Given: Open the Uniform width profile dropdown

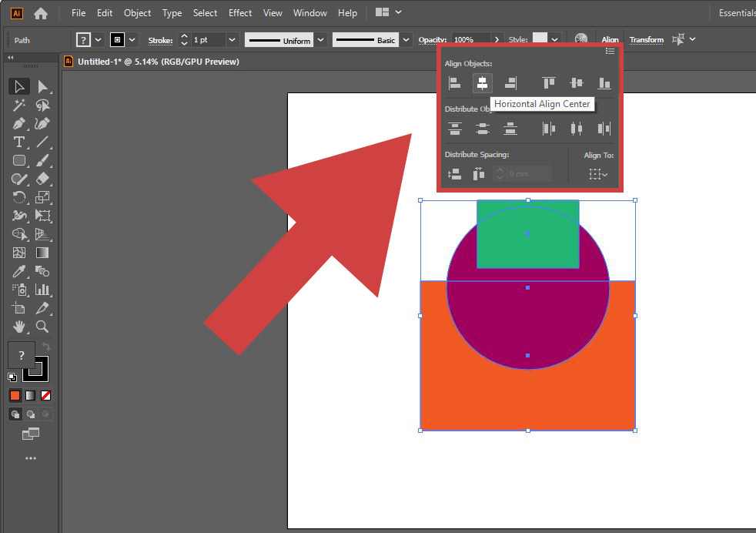Looking at the screenshot, I should click(x=320, y=39).
